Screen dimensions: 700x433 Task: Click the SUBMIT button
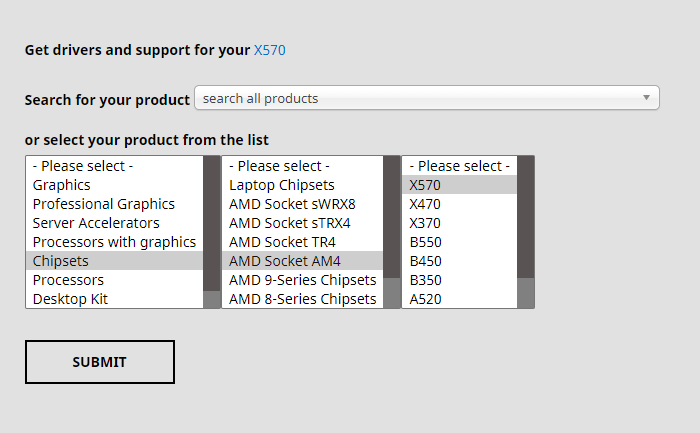coord(100,362)
